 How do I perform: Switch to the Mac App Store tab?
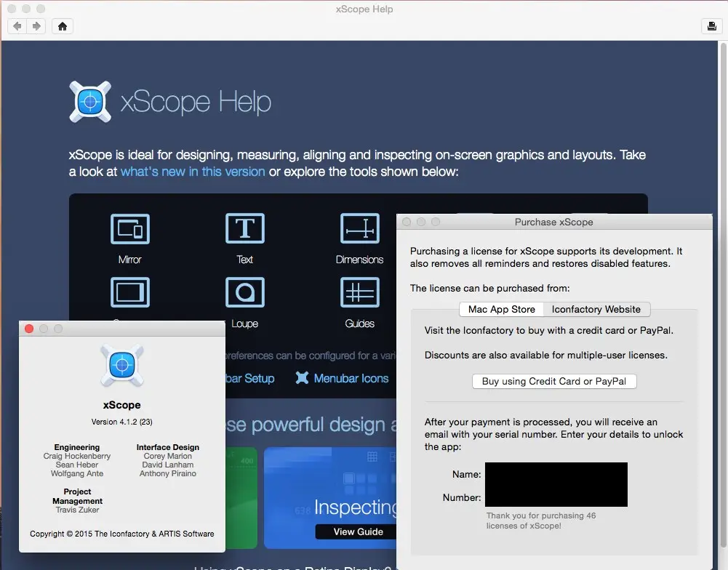[501, 309]
